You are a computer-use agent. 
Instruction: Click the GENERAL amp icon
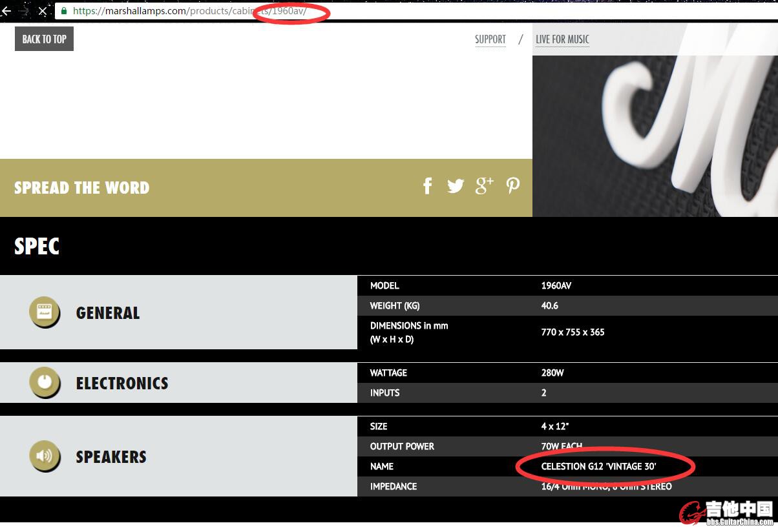pos(45,312)
